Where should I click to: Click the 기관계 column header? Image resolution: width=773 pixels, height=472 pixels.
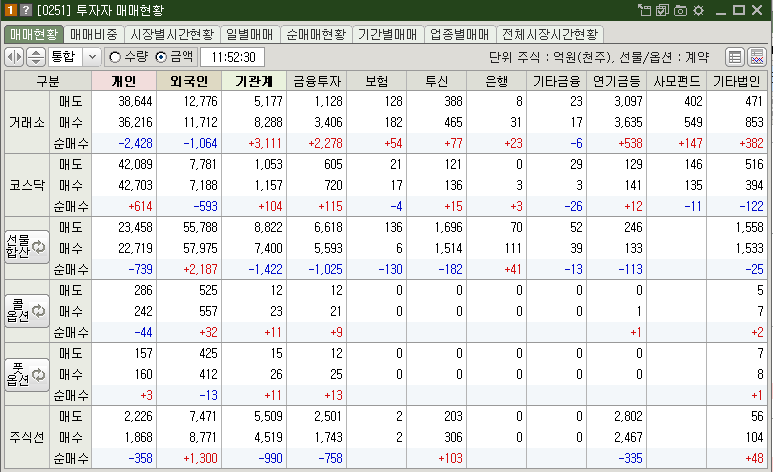[x=254, y=81]
